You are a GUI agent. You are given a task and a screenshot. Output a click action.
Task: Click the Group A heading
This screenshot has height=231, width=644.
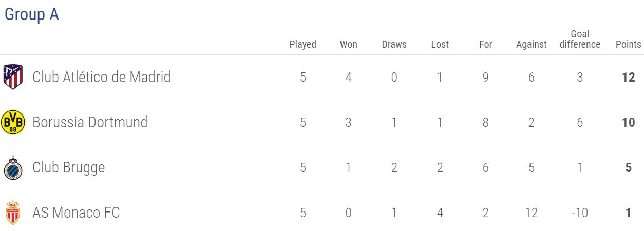(x=32, y=14)
